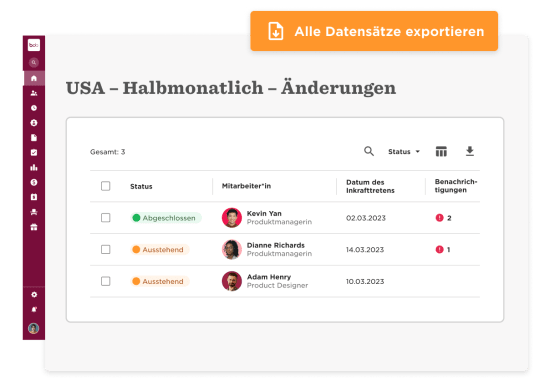Open the gift box icon in sidebar
This screenshot has width=550, height=392.
tap(34, 227)
